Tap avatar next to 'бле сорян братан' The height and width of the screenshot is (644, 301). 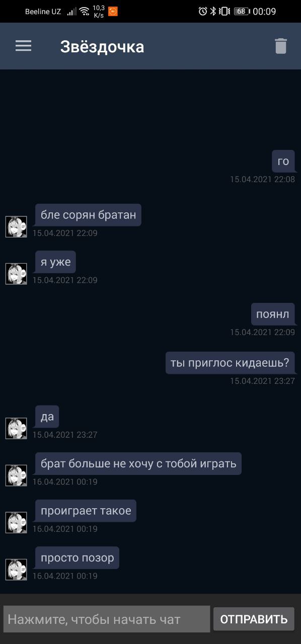pyautogui.click(x=16, y=227)
